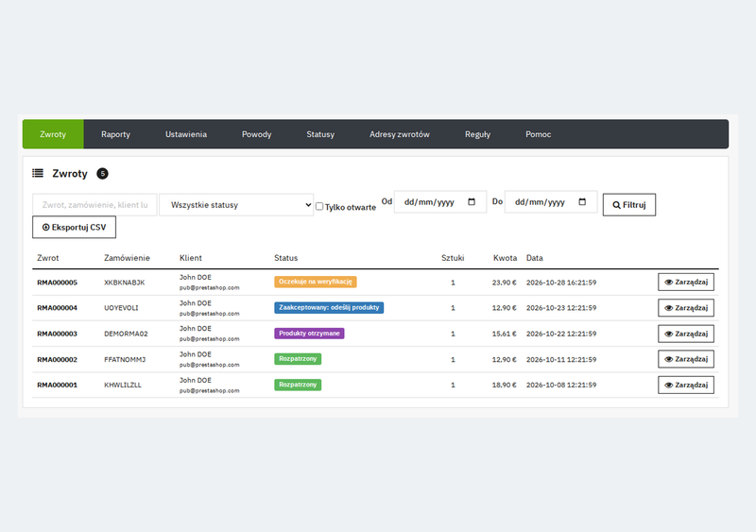Go to the Powody tab
756x532 pixels.
(256, 134)
